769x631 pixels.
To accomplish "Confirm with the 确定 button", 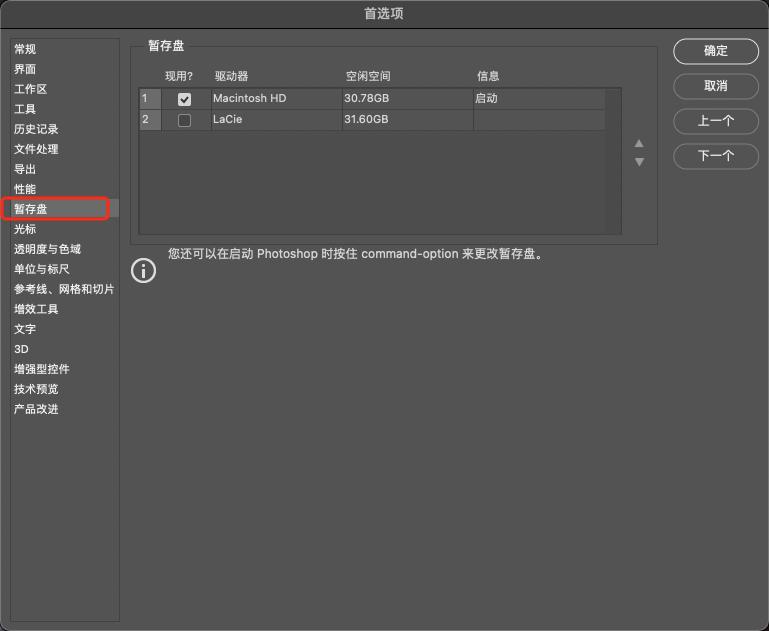I will click(x=716, y=51).
